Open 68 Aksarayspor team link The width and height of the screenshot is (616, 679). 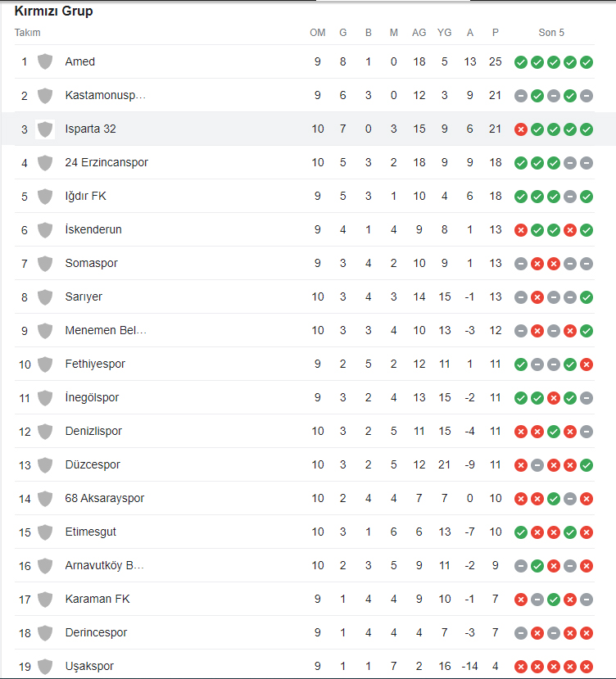pos(104,498)
